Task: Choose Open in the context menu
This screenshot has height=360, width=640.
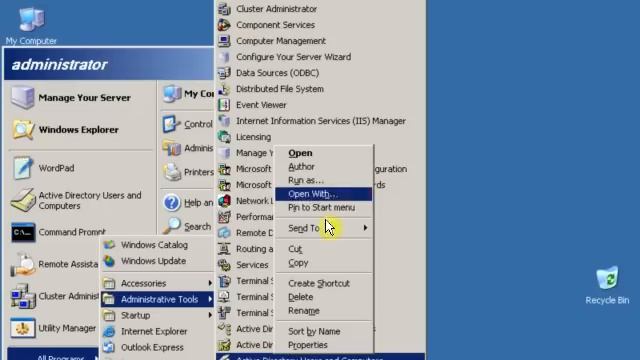Action: point(324,153)
